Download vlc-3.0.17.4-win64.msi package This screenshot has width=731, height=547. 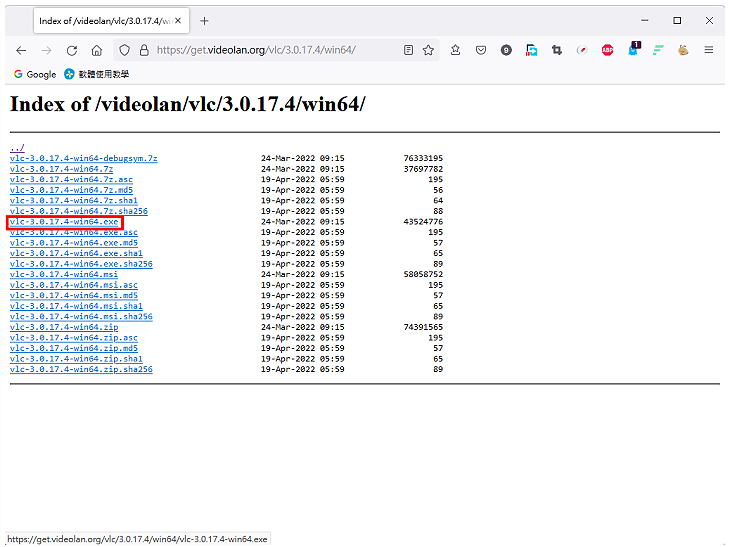64,274
